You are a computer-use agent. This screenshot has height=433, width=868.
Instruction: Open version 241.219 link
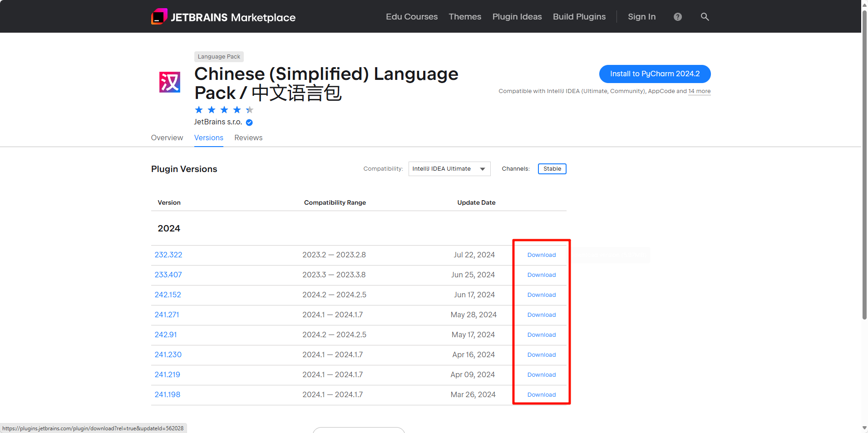167,375
